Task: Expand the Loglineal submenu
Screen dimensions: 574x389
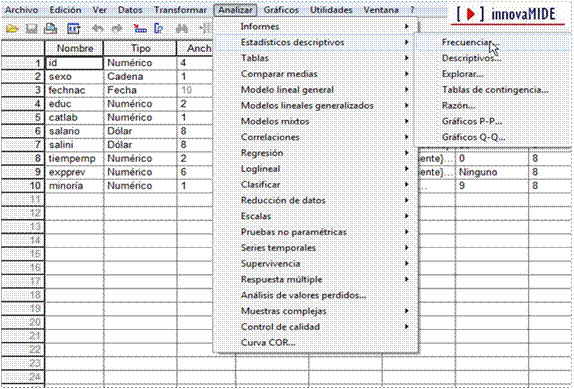Action: (x=316, y=169)
